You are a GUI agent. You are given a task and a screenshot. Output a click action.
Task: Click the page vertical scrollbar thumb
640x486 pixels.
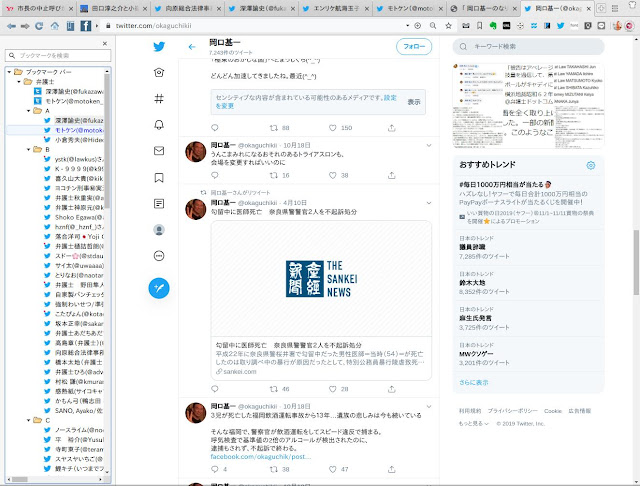(x=636, y=262)
